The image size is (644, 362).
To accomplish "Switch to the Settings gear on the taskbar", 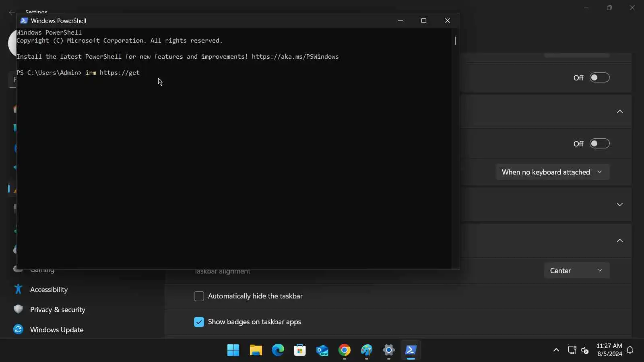I will 389,350.
